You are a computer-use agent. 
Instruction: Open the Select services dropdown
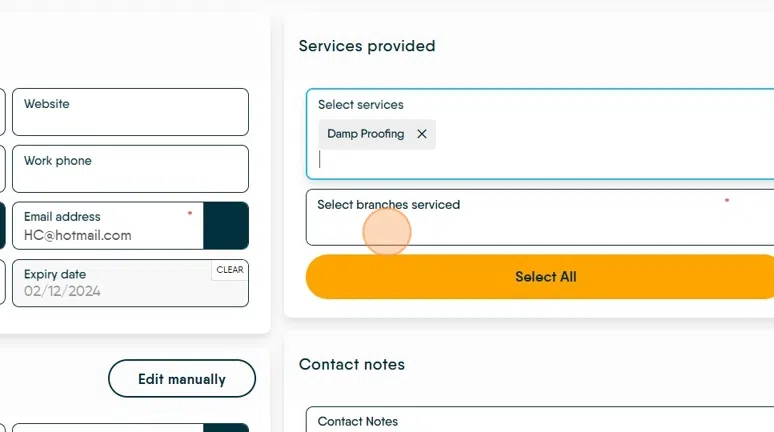(x=540, y=159)
